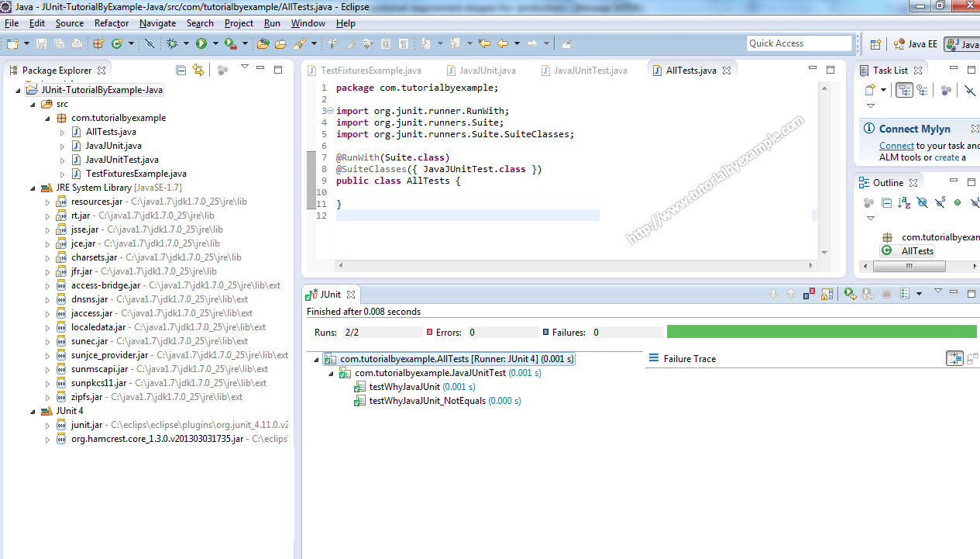Open JUnit View Menu triangle
This screenshot has width=980, height=559.
937,291
